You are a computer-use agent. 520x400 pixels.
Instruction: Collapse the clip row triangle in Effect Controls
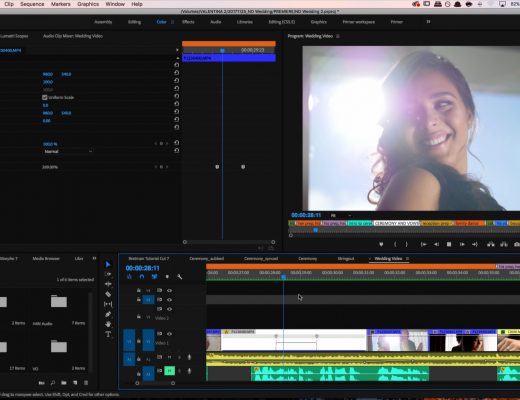(177, 58)
